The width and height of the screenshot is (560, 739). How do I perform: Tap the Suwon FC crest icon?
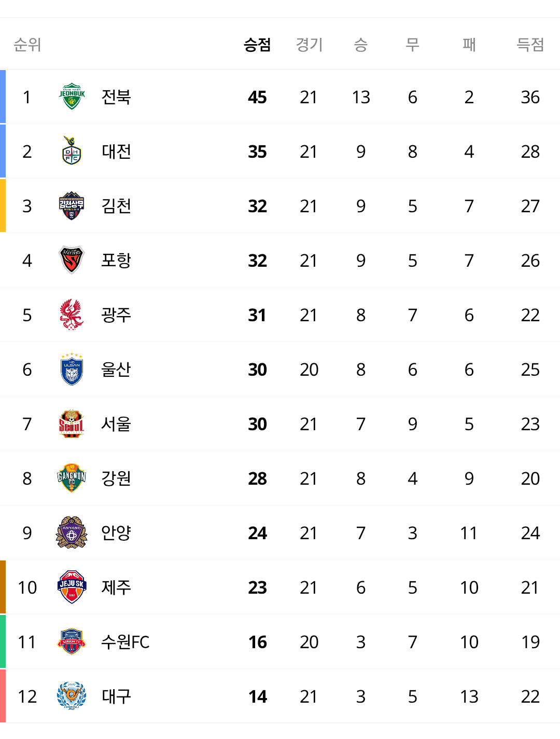(72, 641)
